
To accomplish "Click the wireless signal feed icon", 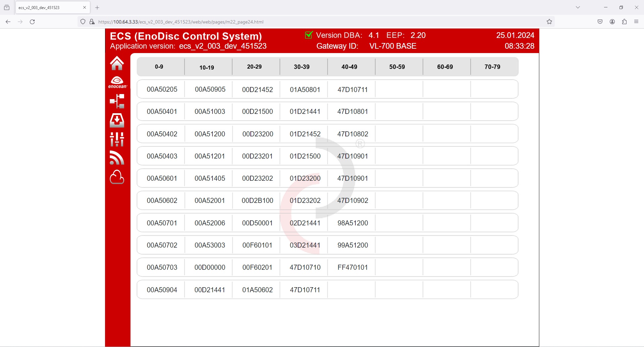I will click(117, 158).
